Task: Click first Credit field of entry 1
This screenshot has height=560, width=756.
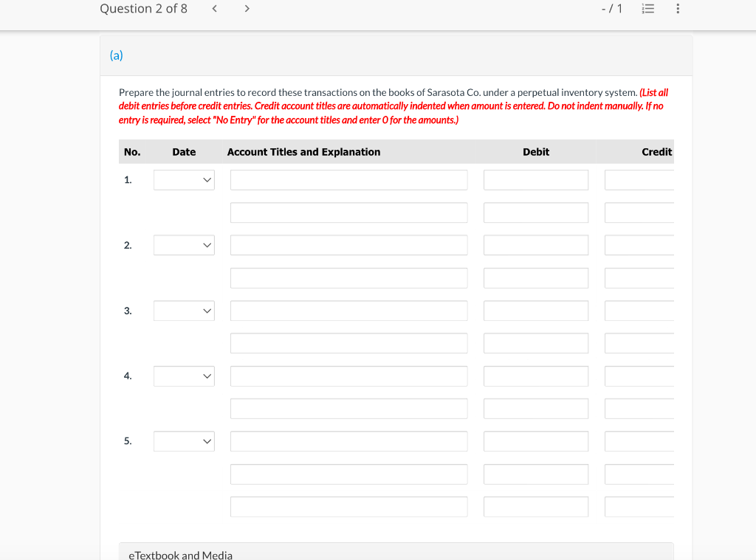Action: pyautogui.click(x=639, y=180)
